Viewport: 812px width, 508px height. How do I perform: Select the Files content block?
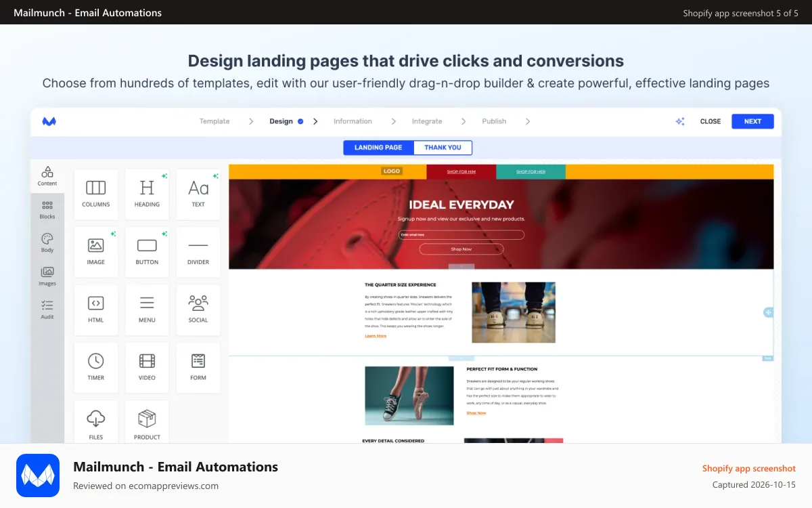tap(96, 423)
